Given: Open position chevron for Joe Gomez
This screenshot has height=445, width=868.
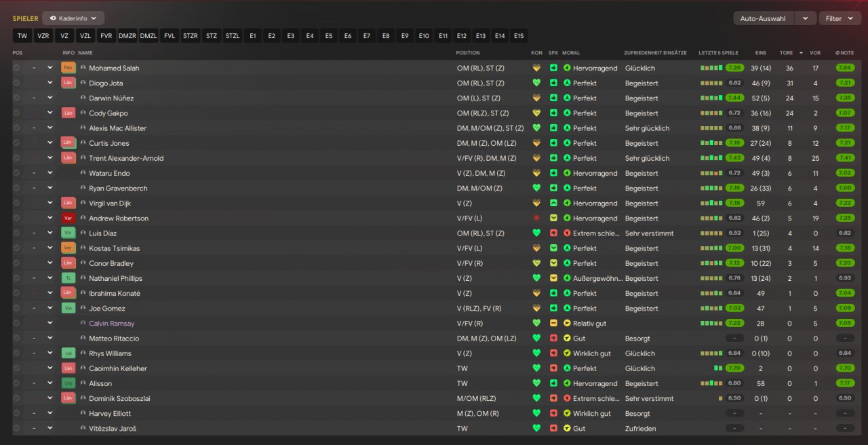Looking at the screenshot, I should [50, 309].
